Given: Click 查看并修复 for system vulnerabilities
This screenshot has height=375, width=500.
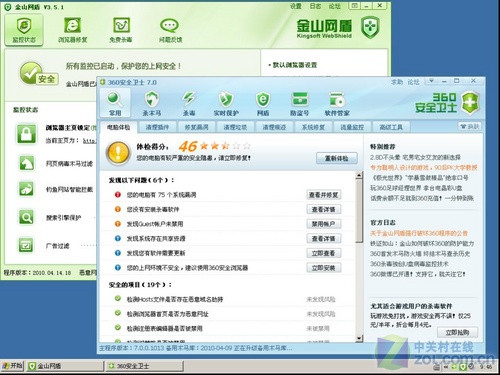Looking at the screenshot, I should [x=323, y=195].
